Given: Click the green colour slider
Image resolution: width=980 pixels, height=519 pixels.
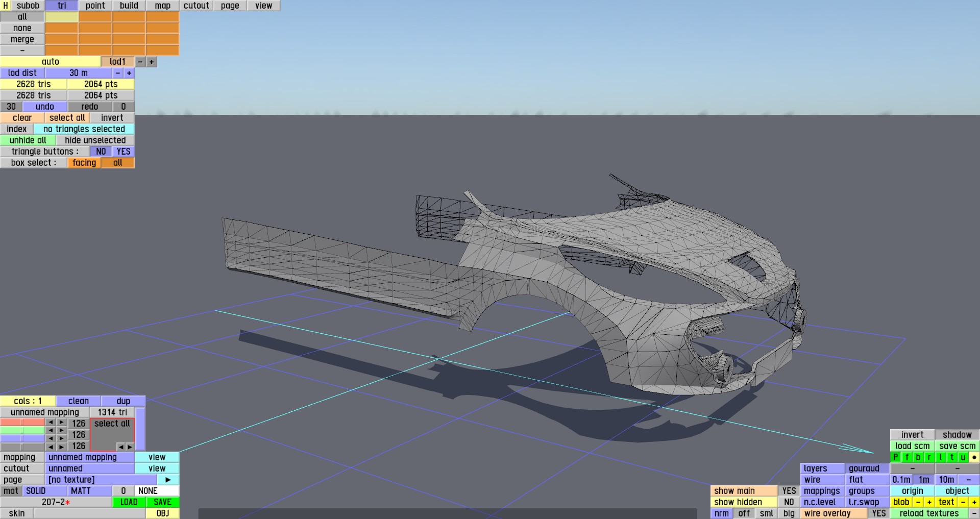Looking at the screenshot, I should tap(22, 430).
